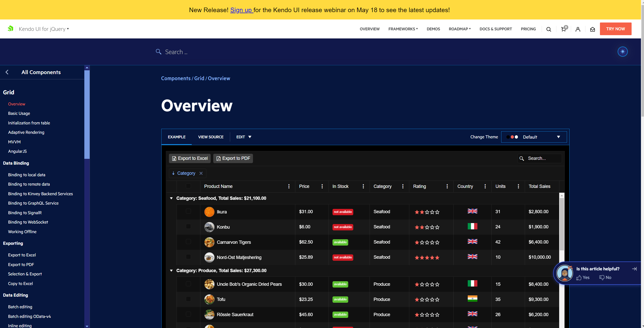Open Category column menu dots

point(403,186)
